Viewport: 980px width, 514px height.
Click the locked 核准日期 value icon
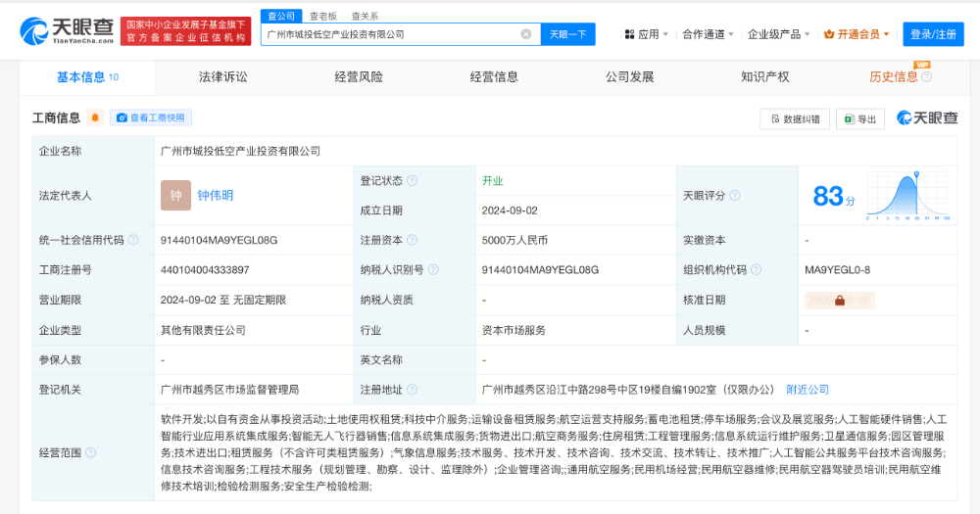(x=840, y=301)
